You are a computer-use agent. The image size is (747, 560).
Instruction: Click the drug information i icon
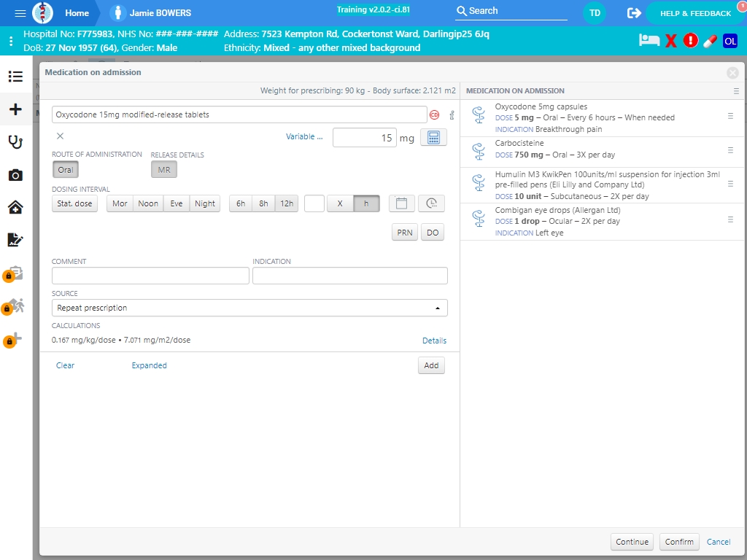pos(452,114)
